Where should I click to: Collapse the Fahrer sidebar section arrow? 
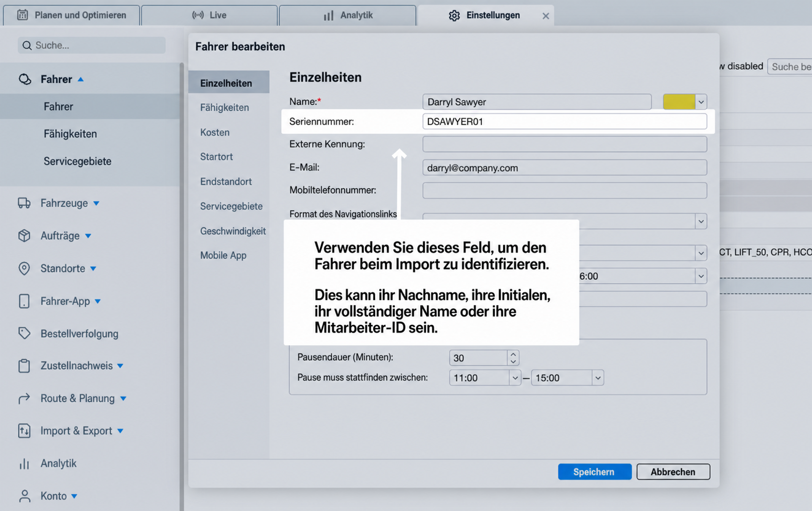[x=81, y=79]
